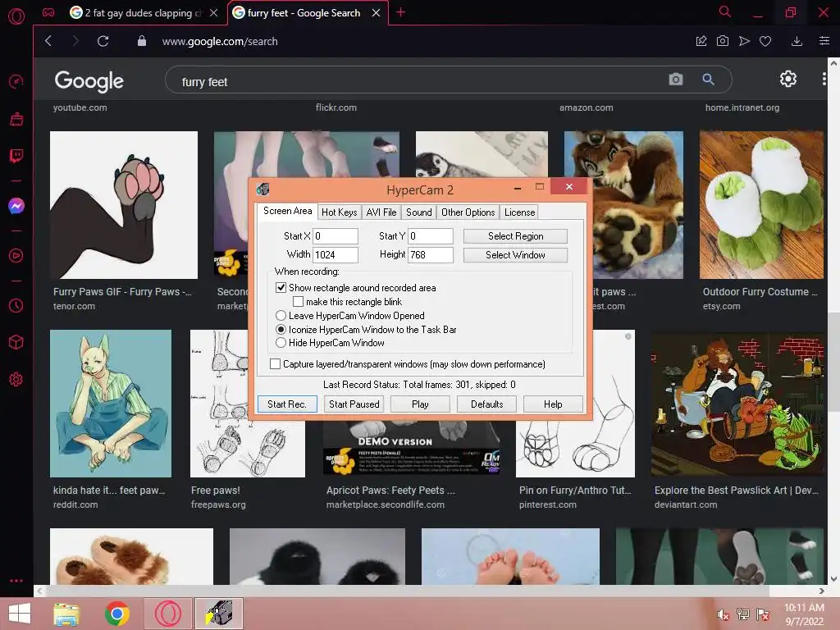Open a new browser tab
The width and height of the screenshot is (840, 630).
click(x=400, y=12)
